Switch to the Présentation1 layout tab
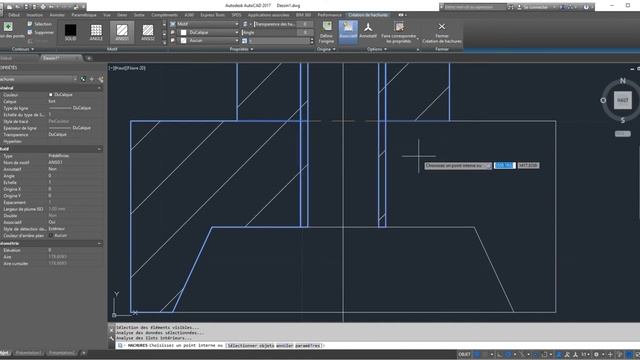Viewport: 640px width, 360px height. point(29,353)
